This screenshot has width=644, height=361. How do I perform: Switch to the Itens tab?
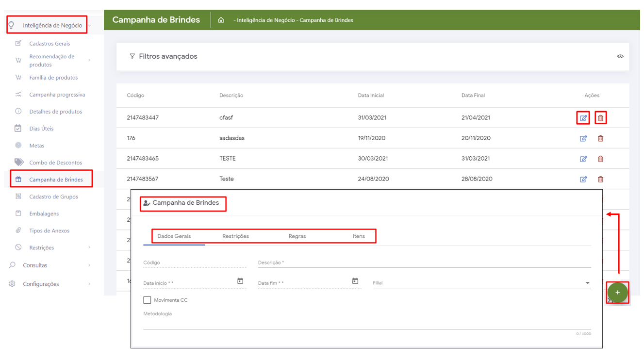click(359, 236)
